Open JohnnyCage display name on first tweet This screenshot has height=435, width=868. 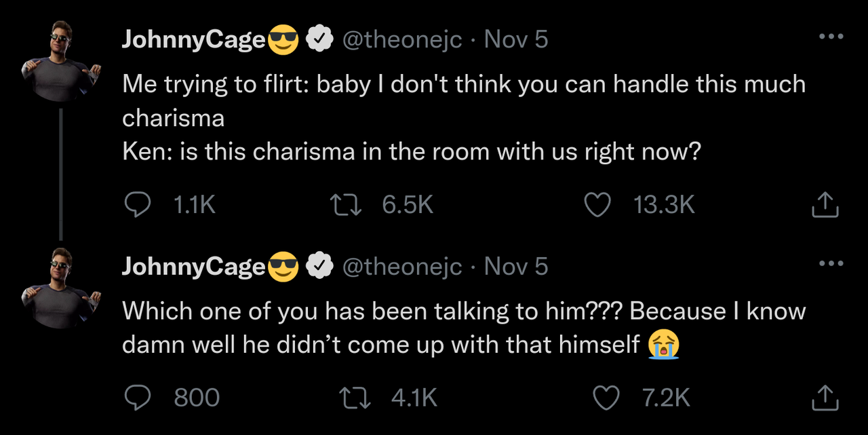pyautogui.click(x=193, y=41)
